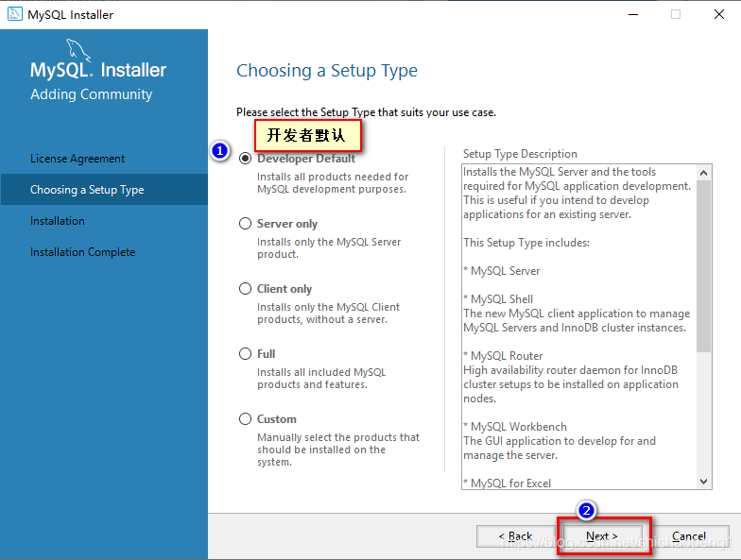The image size is (741, 560).
Task: Cancel the MySQL installation
Action: pyautogui.click(x=689, y=536)
